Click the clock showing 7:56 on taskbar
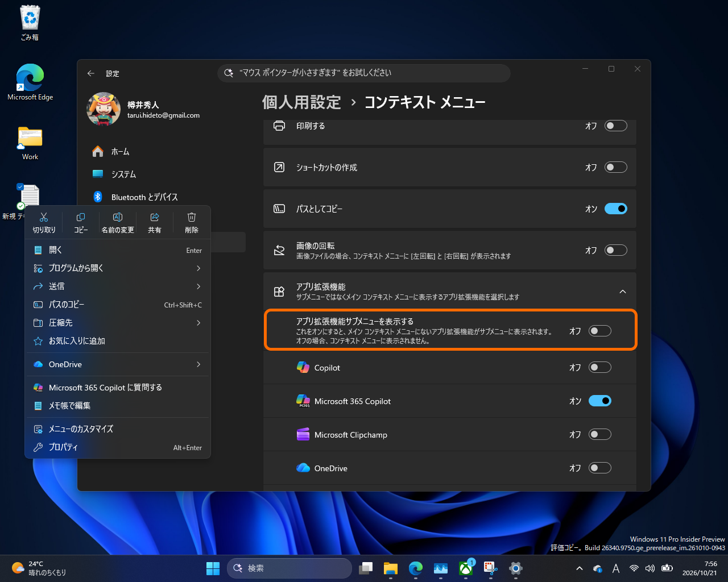 pos(700,568)
